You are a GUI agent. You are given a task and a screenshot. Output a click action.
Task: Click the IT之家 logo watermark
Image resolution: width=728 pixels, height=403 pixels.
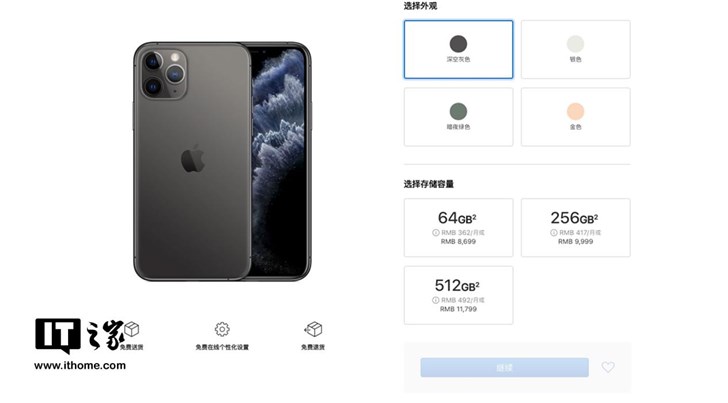pos(80,335)
